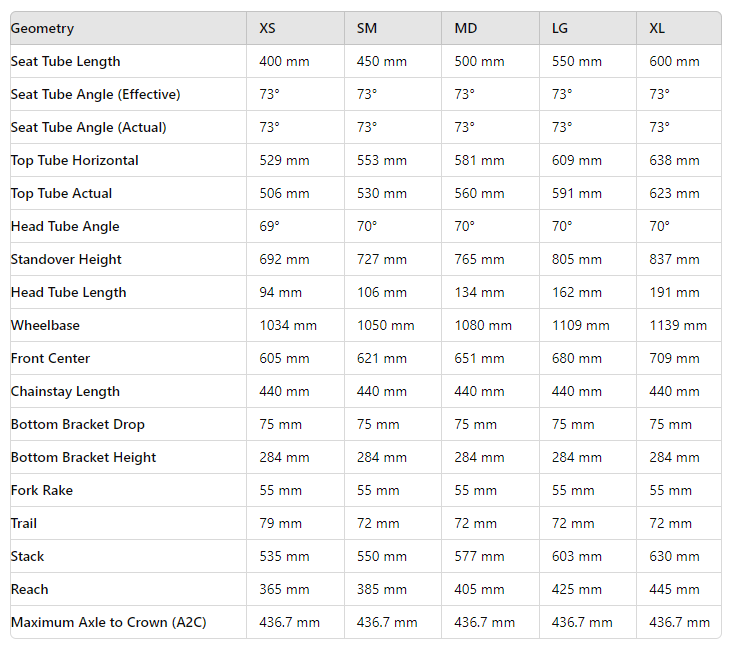Click the 1080 mm wheelbase value
Screen dimensions: 731x651
[483, 325]
